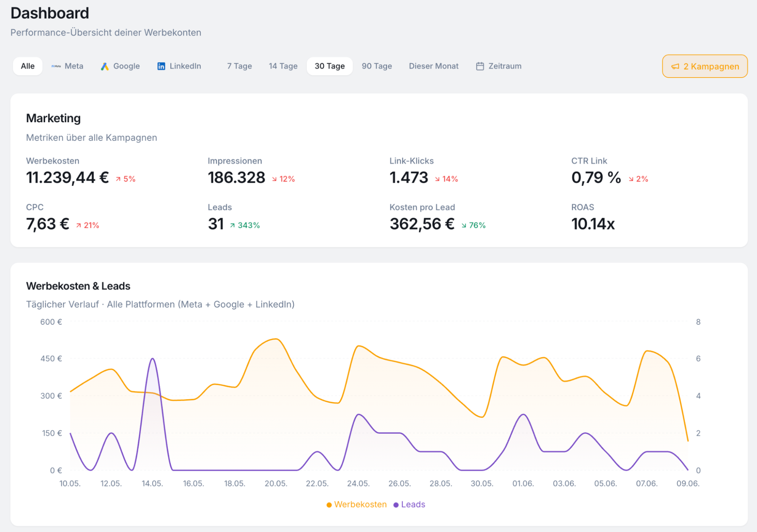
Task: Click the Dashboard page heading
Action: [x=50, y=13]
